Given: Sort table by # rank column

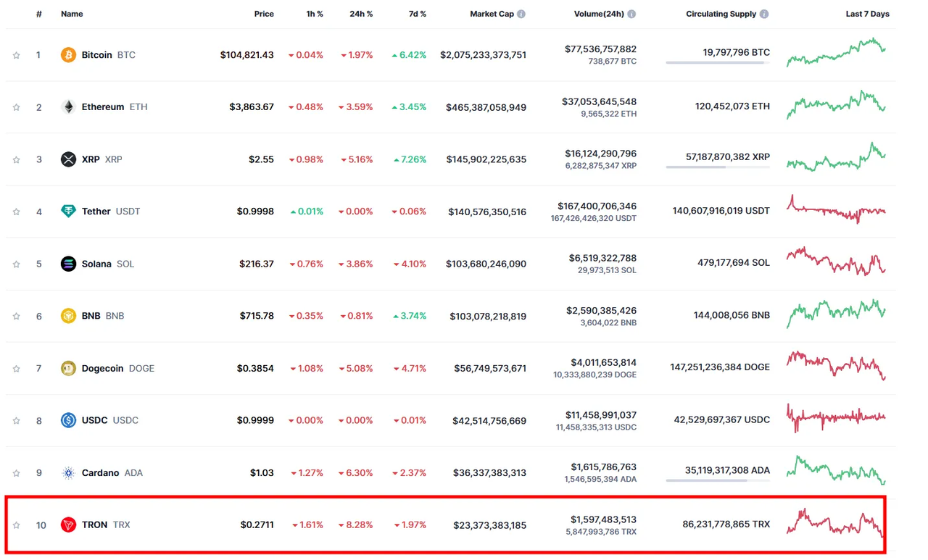Looking at the screenshot, I should (x=39, y=14).
